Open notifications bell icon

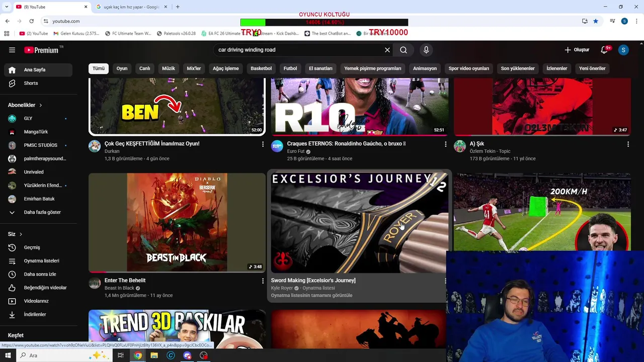pos(605,50)
